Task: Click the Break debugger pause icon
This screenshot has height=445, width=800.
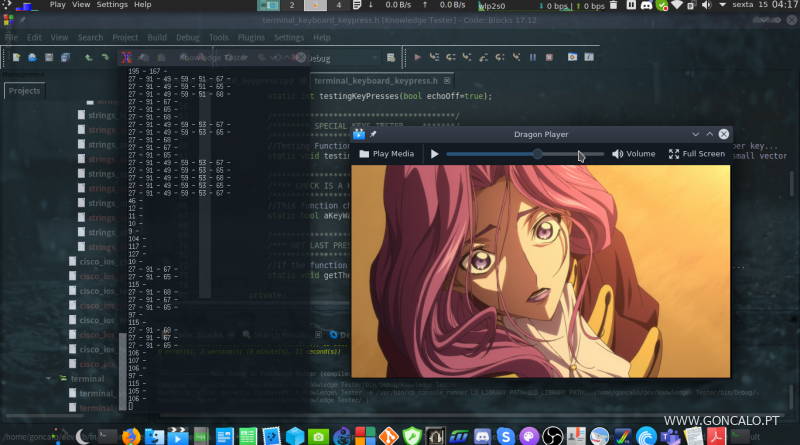Action: coord(533,57)
